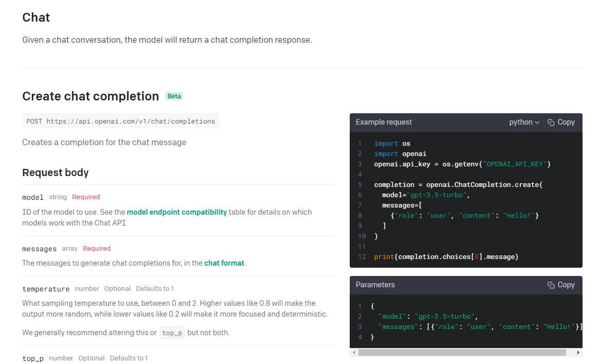This screenshot has width=599, height=364.
Task: Click the messages parameter name
Action: coord(39,249)
